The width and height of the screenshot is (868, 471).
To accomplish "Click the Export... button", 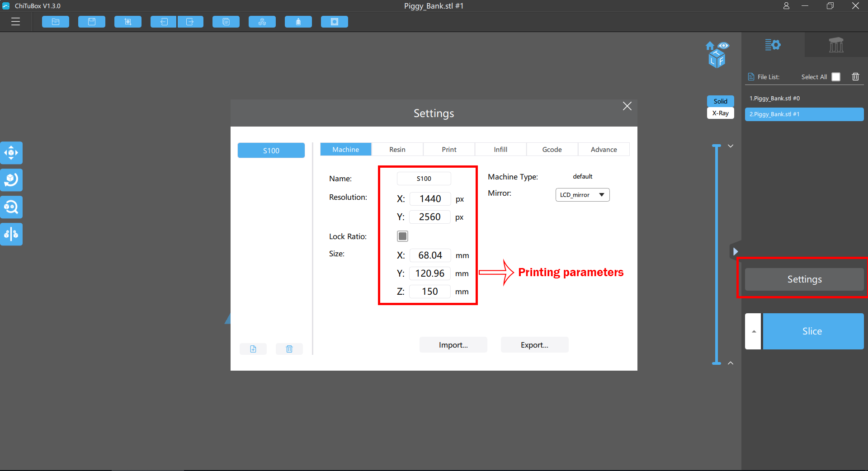I will (534, 345).
